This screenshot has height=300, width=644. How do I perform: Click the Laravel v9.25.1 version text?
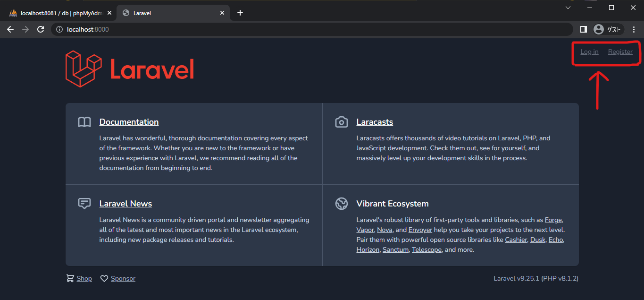coord(536,278)
